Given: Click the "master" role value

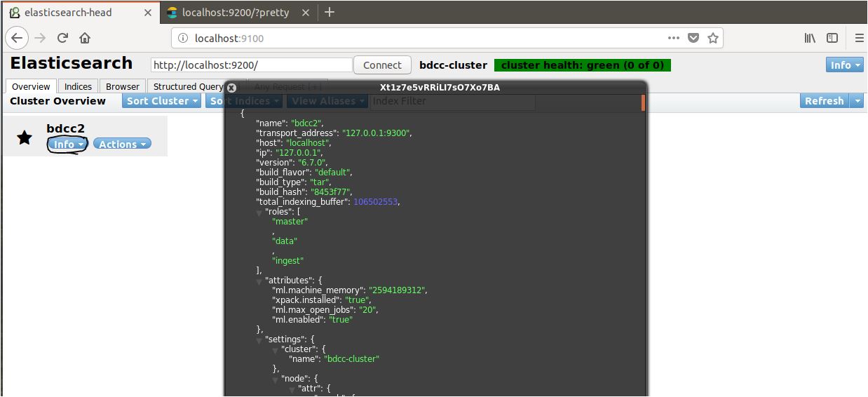Looking at the screenshot, I should tap(290, 221).
